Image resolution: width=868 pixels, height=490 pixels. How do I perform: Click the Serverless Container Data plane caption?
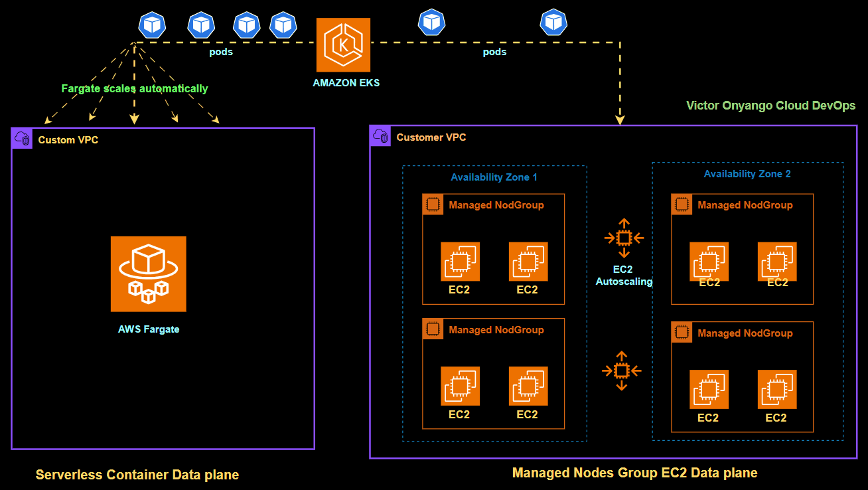pyautogui.click(x=137, y=474)
